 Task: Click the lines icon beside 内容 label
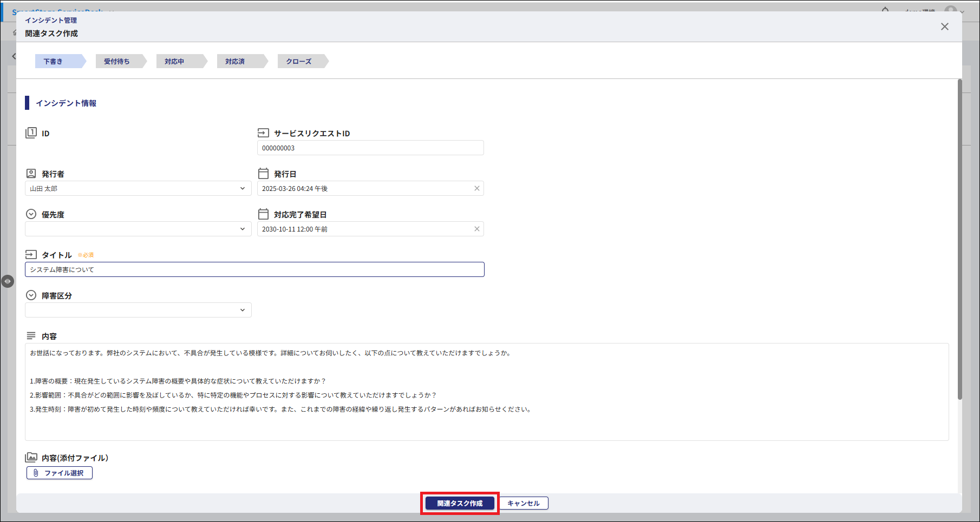coord(31,336)
